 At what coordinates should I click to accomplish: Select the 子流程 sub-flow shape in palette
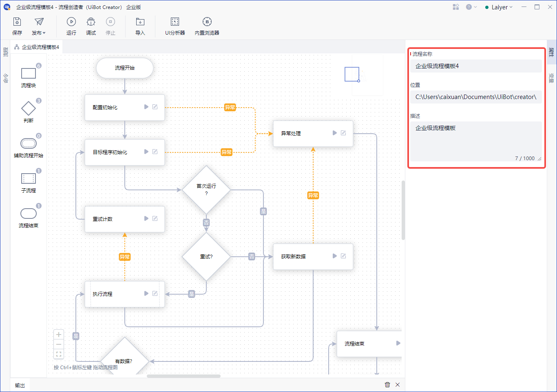click(x=29, y=178)
